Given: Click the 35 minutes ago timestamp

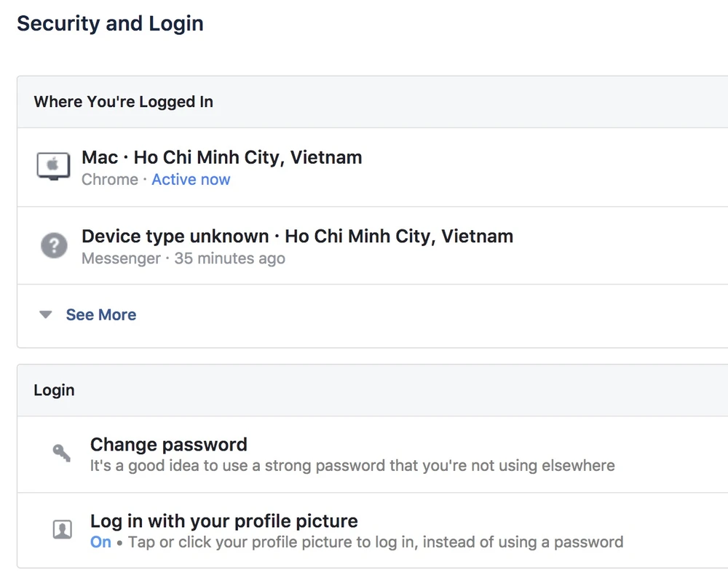Looking at the screenshot, I should point(229,258).
